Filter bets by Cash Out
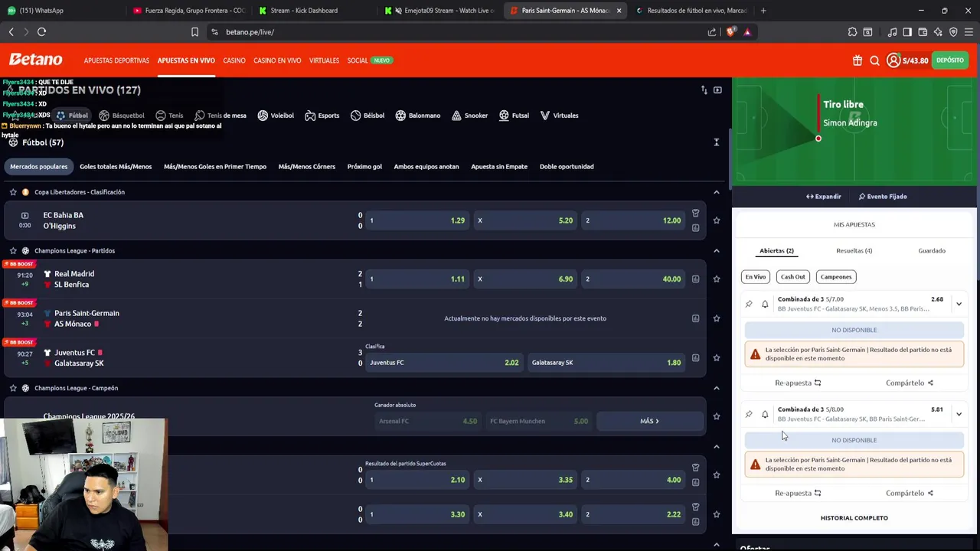 [792, 277]
